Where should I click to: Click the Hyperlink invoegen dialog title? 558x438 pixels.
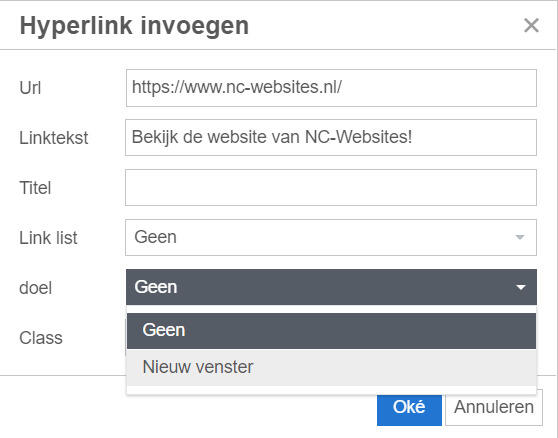pyautogui.click(x=134, y=26)
